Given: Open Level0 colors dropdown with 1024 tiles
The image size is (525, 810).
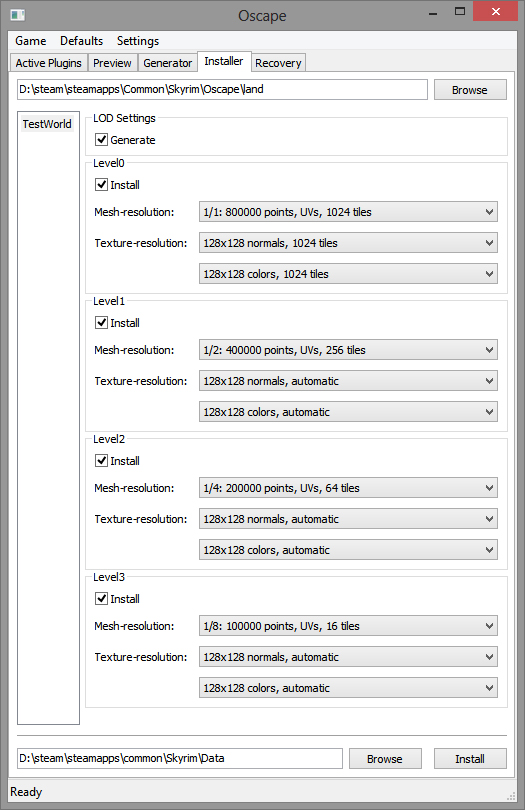Looking at the screenshot, I should point(348,274).
